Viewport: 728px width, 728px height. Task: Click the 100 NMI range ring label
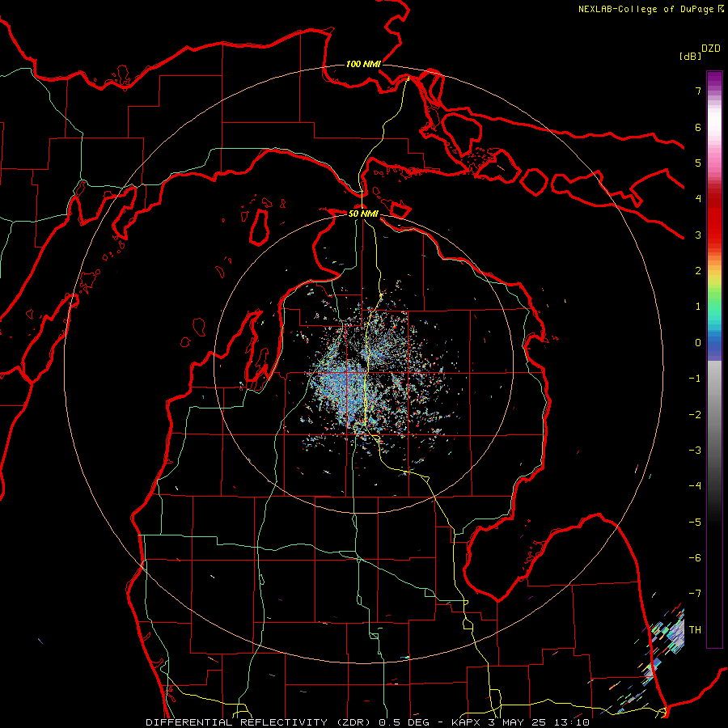pos(363,64)
